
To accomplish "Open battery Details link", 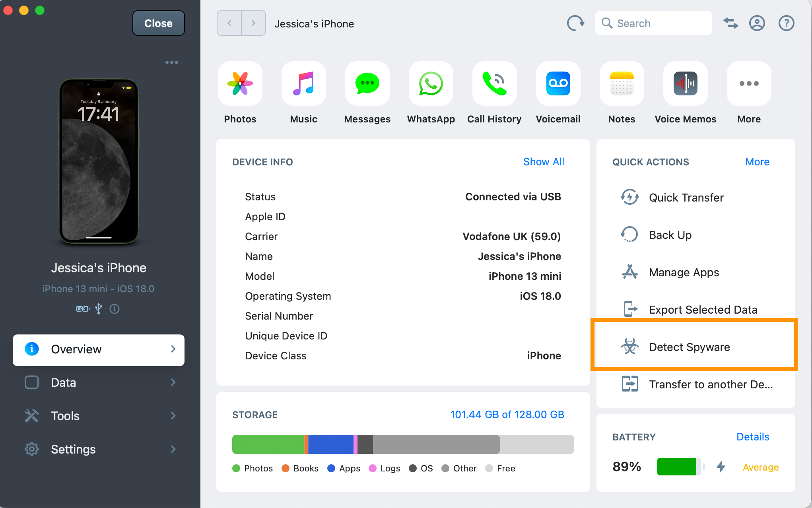I will 753,437.
